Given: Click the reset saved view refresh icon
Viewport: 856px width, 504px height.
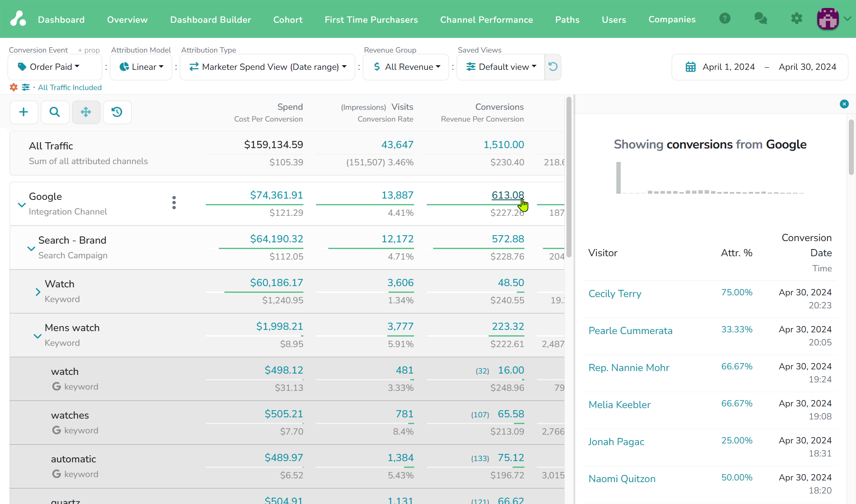Looking at the screenshot, I should point(553,67).
